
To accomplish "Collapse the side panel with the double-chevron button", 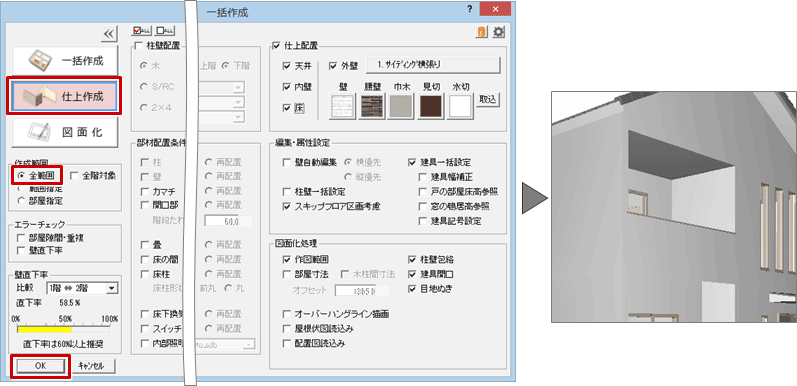I will pyautogui.click(x=109, y=34).
